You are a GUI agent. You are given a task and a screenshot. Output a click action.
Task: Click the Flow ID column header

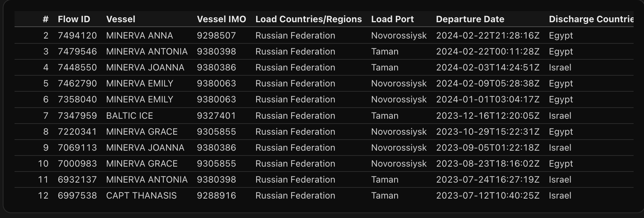(74, 19)
